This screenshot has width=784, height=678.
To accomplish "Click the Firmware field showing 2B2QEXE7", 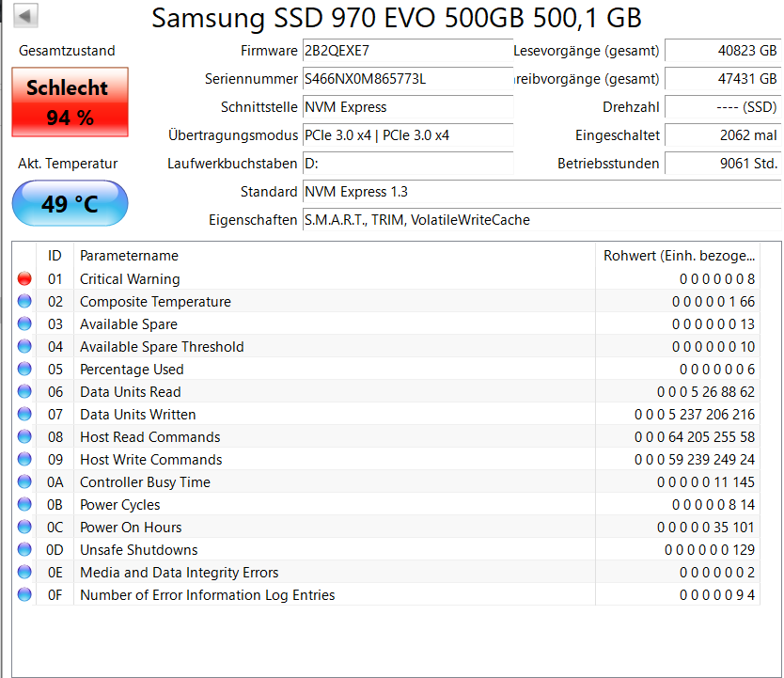I will 408,51.
